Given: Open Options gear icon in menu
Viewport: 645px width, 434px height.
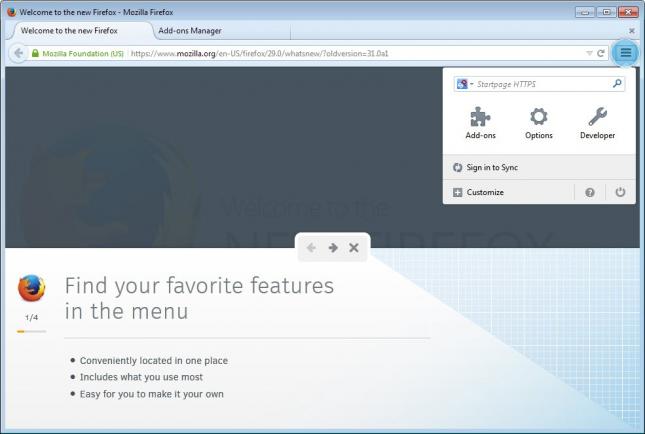Looking at the screenshot, I should tap(538, 117).
